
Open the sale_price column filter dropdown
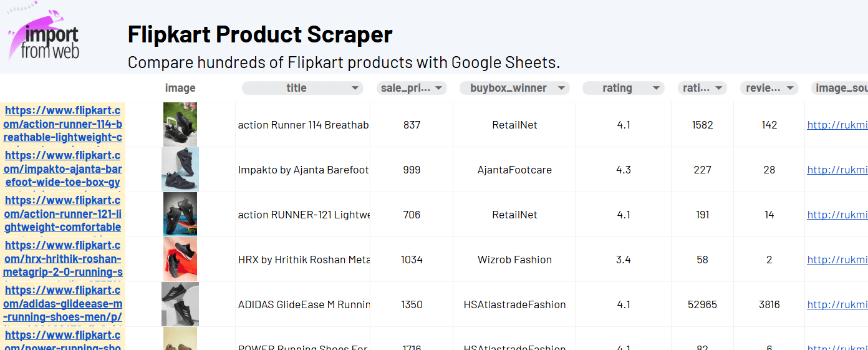(439, 88)
